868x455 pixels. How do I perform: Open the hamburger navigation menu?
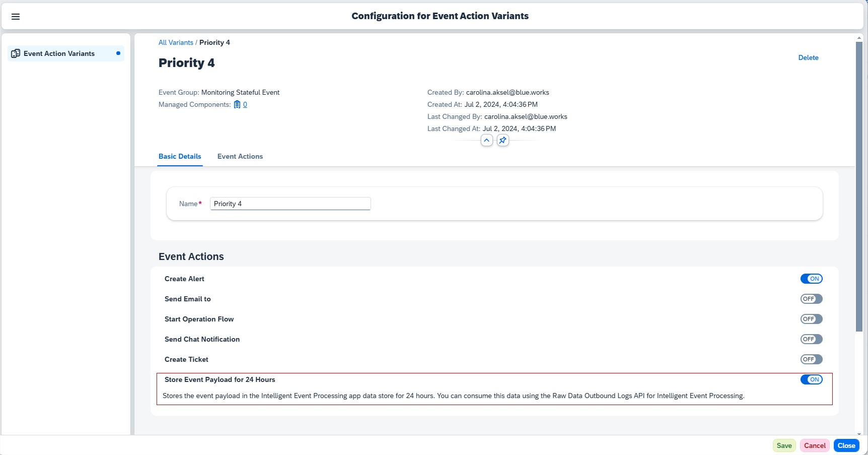[x=16, y=17]
